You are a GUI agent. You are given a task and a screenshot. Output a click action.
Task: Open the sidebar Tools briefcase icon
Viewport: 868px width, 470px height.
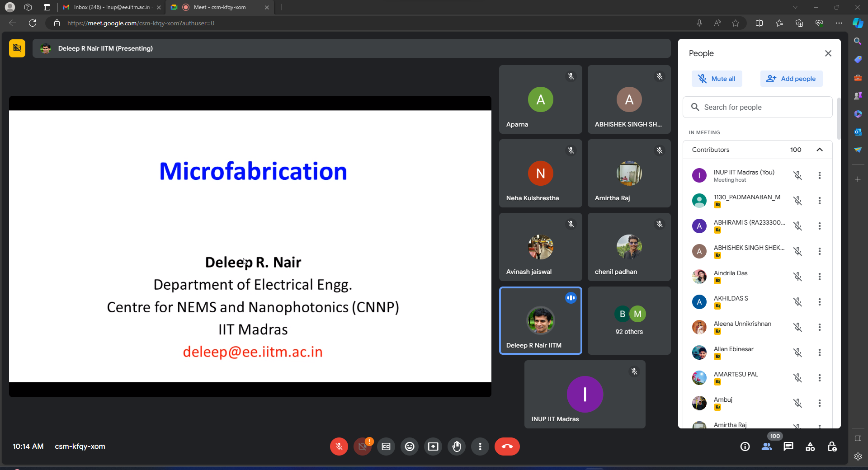pyautogui.click(x=858, y=78)
